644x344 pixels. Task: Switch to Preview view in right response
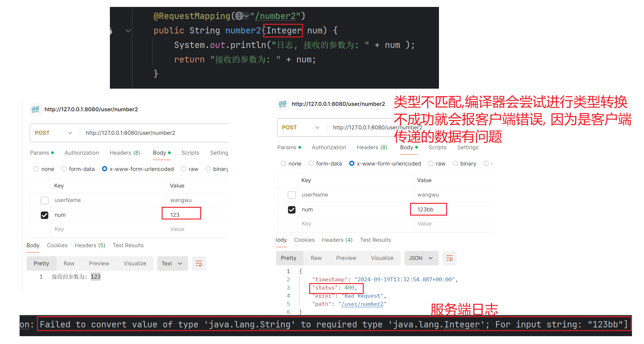346,258
